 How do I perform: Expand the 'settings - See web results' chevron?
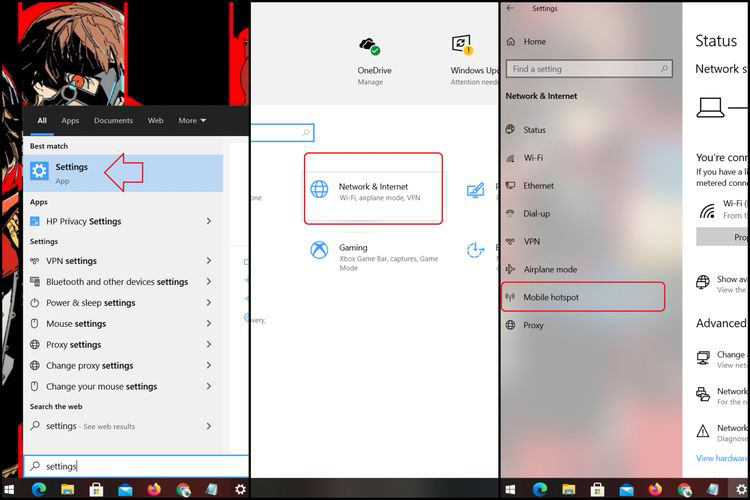tap(209, 426)
